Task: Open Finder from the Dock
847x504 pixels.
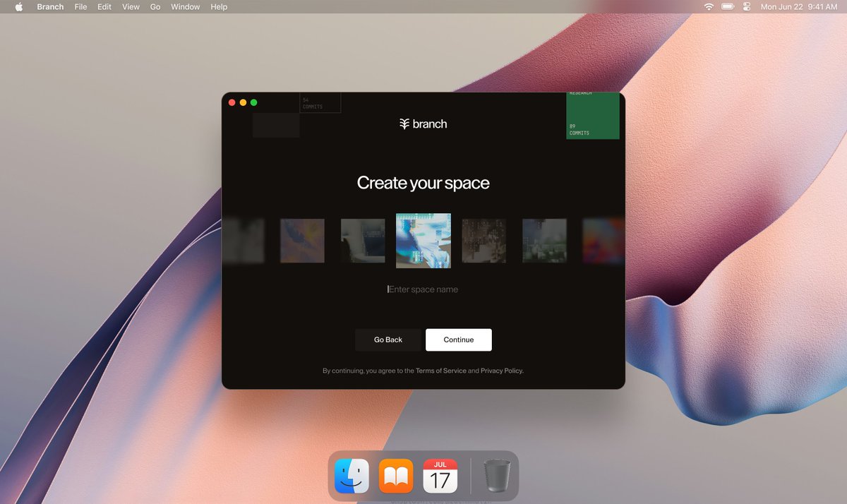Action: click(x=352, y=476)
